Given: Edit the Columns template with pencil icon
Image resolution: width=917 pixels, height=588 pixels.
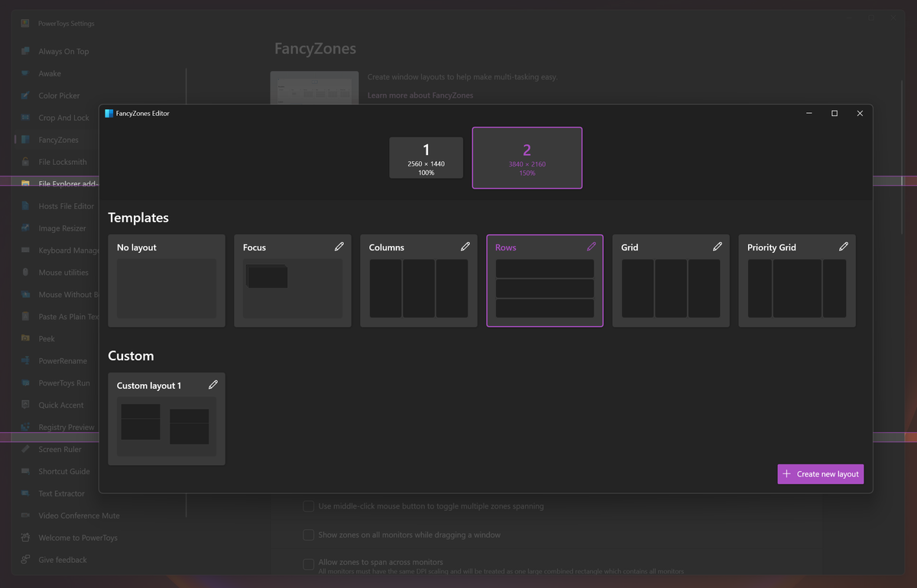Looking at the screenshot, I should [465, 247].
